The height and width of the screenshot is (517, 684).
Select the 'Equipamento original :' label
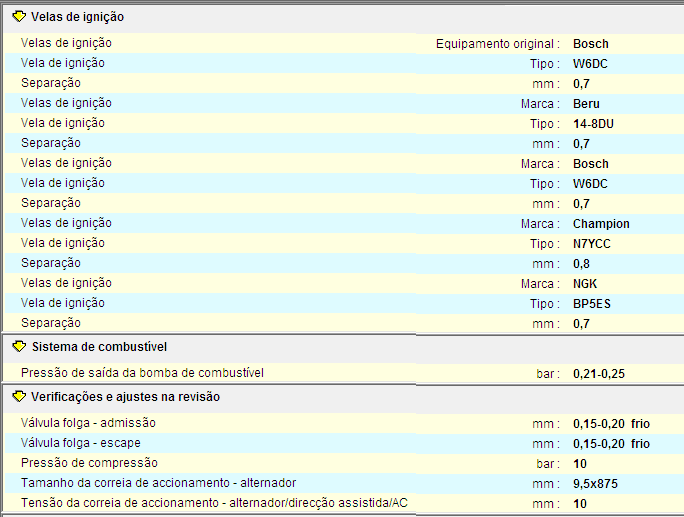click(x=498, y=44)
